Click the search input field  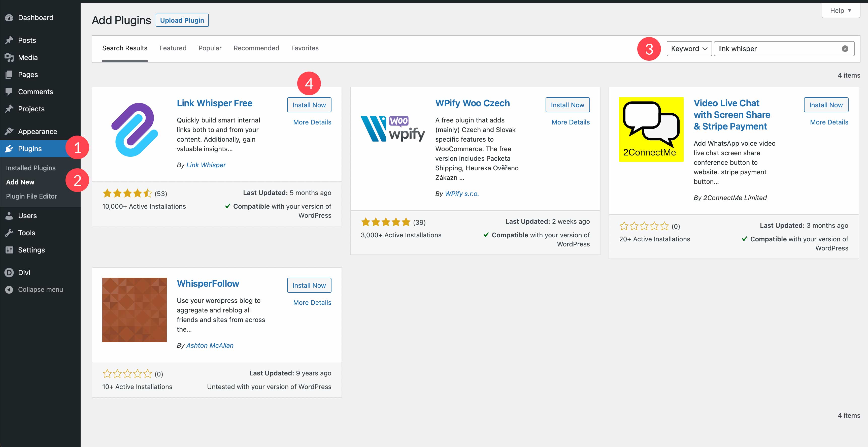point(784,48)
